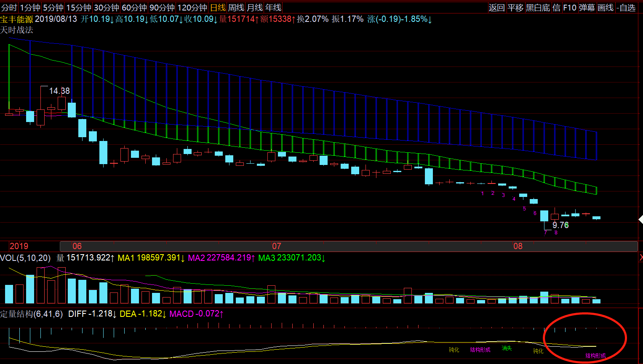This screenshot has height=364, width=643.
Task: Select the 1分钟 timeframe
Action: pyautogui.click(x=30, y=8)
